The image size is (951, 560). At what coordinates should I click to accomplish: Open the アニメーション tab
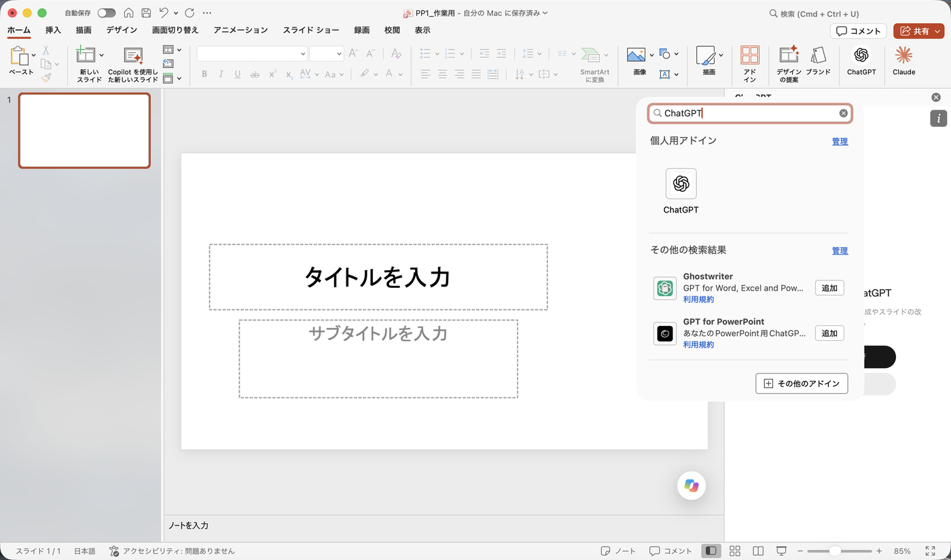coord(240,30)
